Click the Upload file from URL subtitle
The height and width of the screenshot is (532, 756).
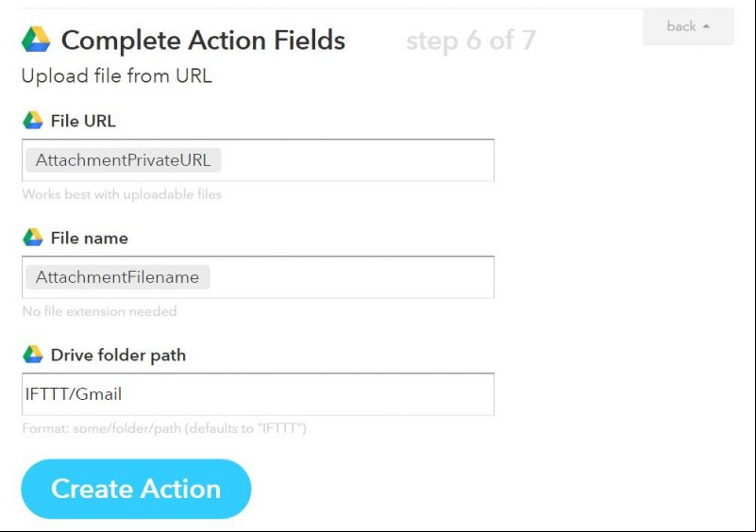point(117,76)
